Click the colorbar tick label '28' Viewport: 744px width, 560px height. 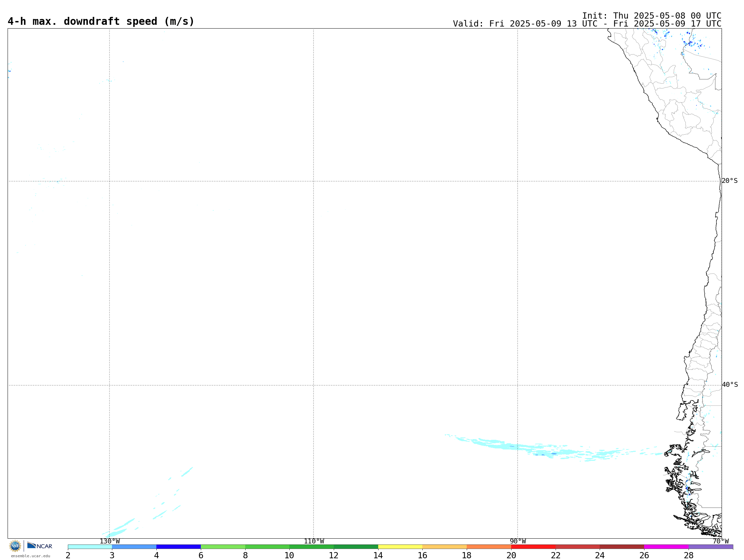click(x=689, y=555)
